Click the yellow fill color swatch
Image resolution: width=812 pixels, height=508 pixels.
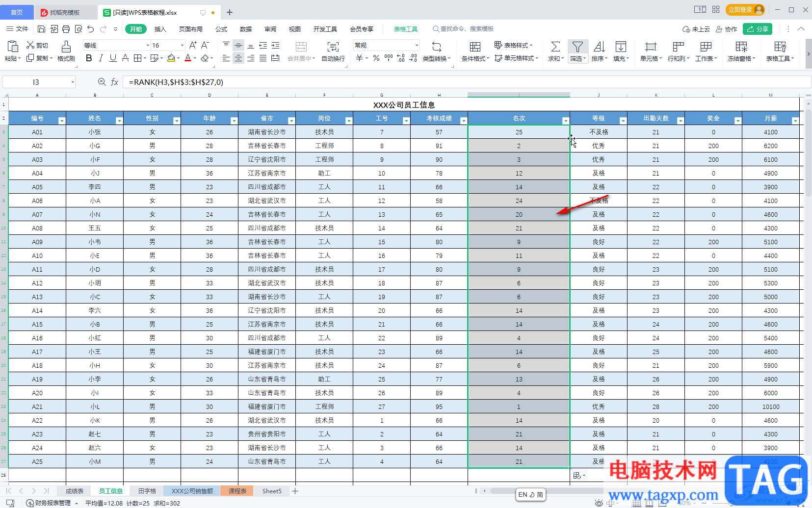pos(171,58)
